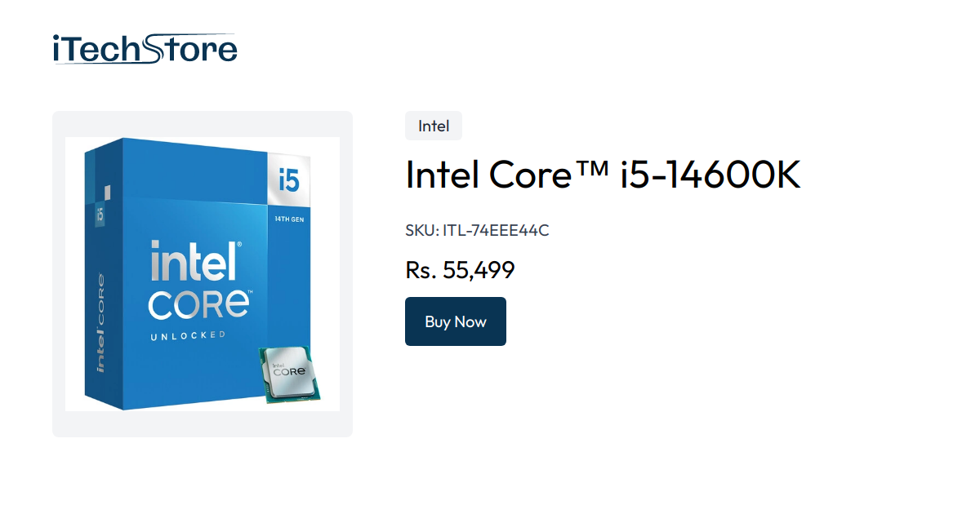
Task: Click the trademark symbol in the product title
Action: click(593, 166)
